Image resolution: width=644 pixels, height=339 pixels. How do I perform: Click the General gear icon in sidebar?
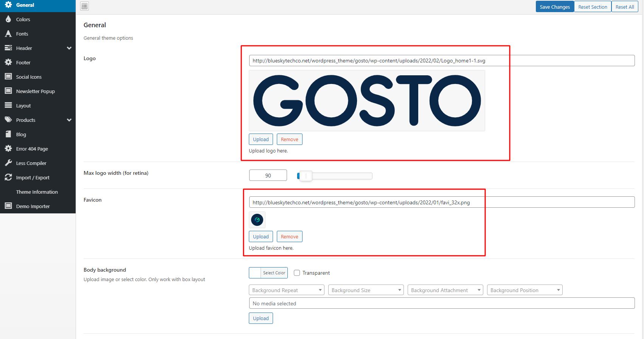(8, 5)
